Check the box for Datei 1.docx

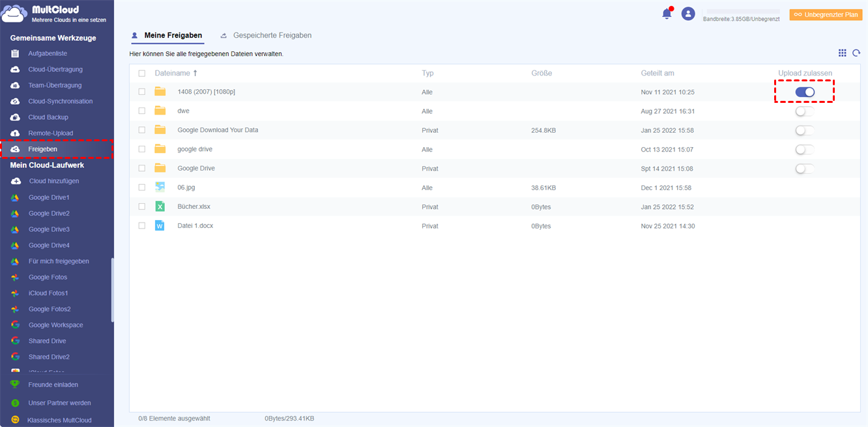[x=142, y=226]
